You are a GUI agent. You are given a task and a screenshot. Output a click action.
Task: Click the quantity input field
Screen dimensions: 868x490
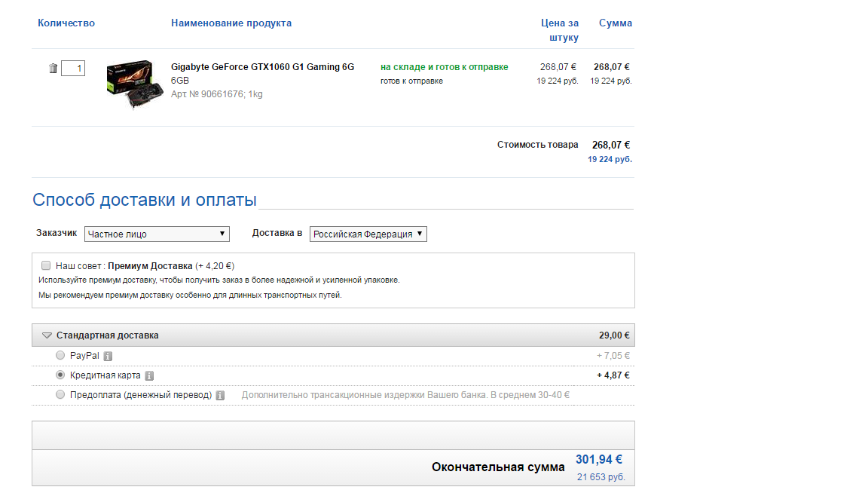73,69
